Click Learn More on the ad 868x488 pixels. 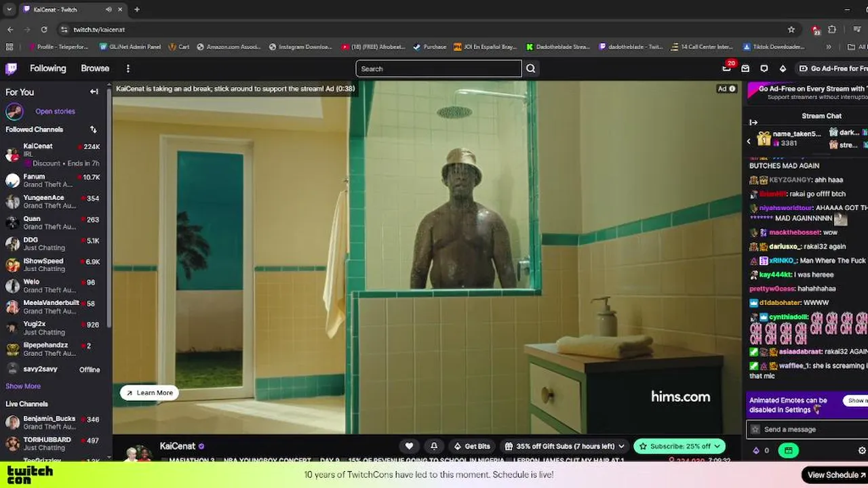(x=149, y=392)
